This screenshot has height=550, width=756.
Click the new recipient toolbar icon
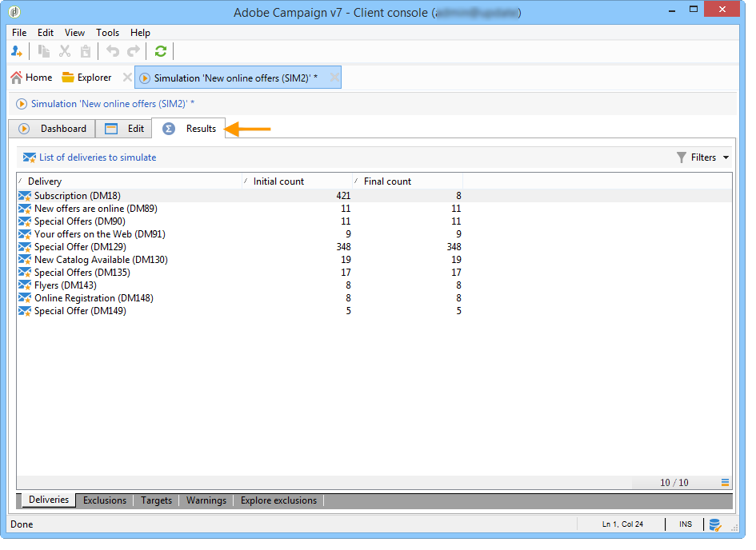[16, 51]
